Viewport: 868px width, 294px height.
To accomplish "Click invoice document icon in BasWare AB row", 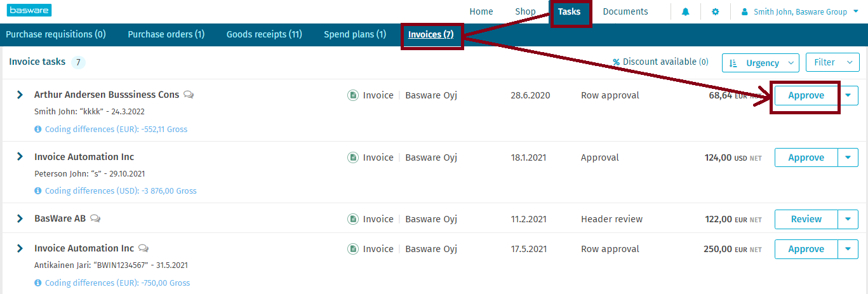I will [353, 219].
